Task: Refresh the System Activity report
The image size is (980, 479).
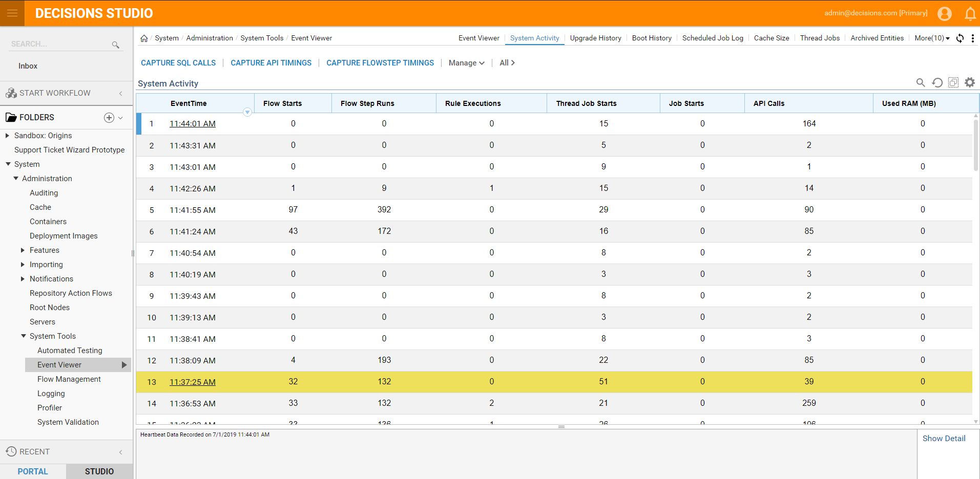Action: pyautogui.click(x=937, y=82)
